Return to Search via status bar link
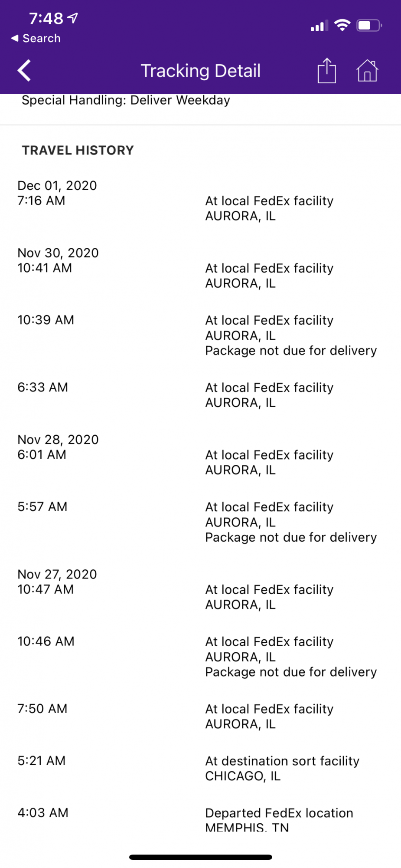This screenshot has height=868, width=401. click(36, 38)
